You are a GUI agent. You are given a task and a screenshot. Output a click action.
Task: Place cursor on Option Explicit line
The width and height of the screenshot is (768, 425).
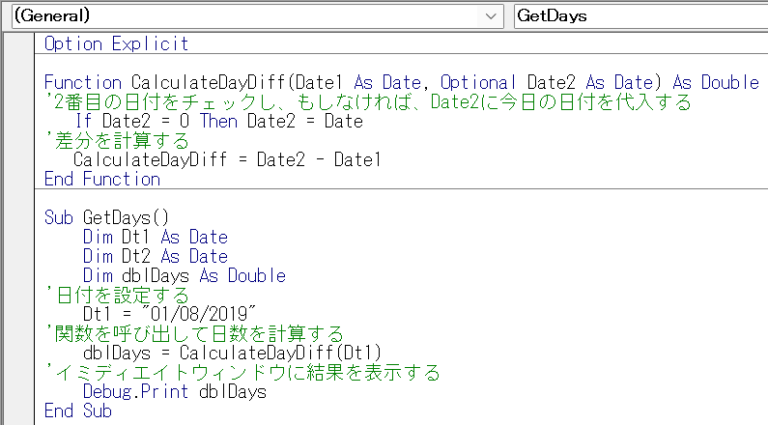[x=116, y=44]
